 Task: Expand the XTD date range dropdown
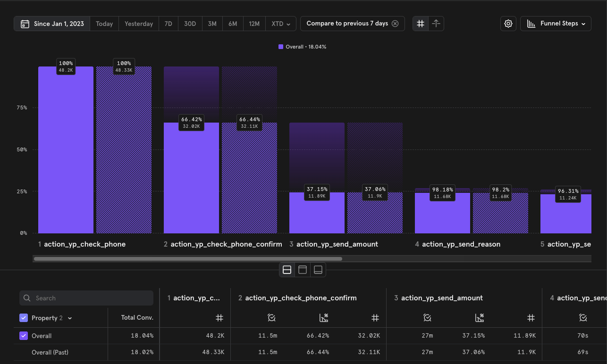283,24
